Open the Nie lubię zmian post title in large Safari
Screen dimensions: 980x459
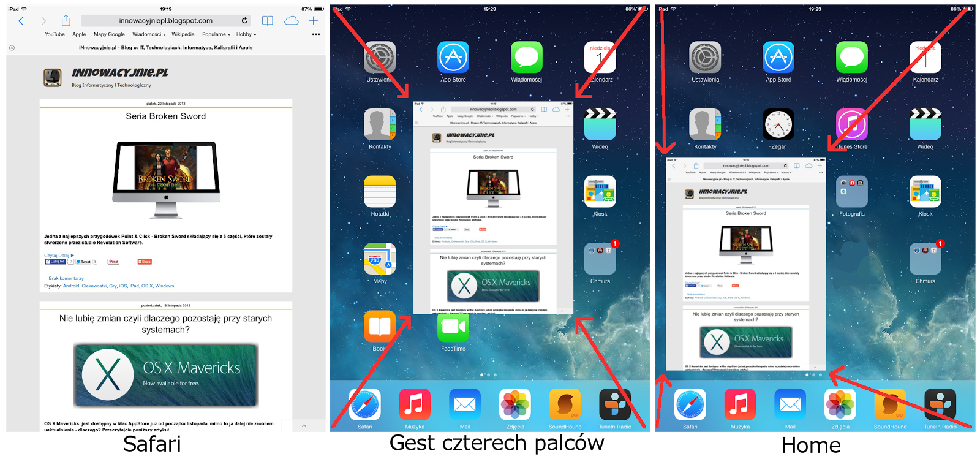(x=166, y=324)
